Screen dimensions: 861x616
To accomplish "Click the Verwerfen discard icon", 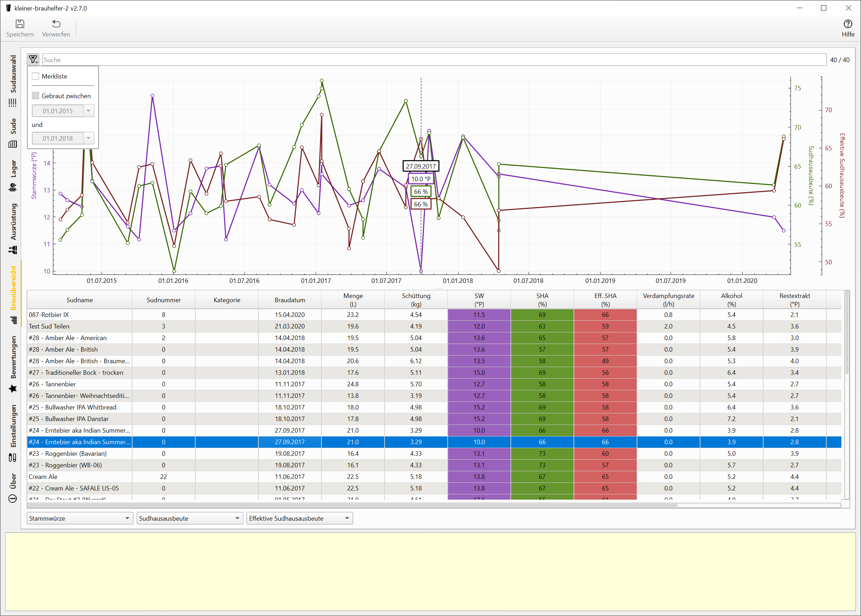I will 56,24.
